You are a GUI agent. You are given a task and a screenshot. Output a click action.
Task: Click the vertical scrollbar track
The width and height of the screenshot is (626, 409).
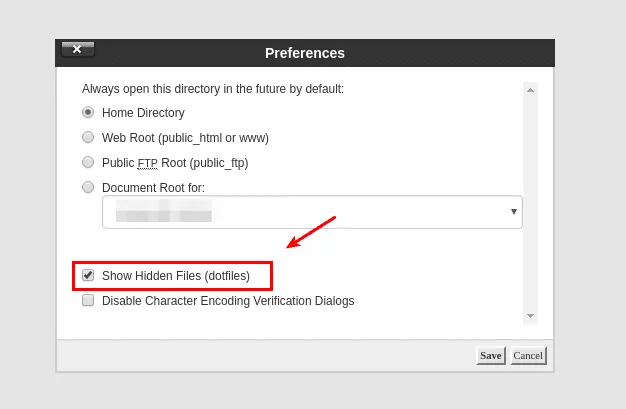(530, 200)
